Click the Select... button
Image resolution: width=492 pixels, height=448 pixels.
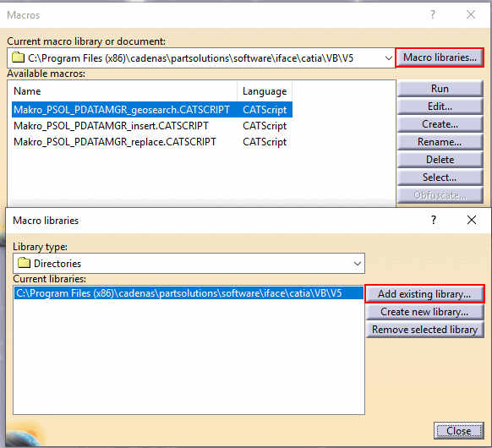[x=440, y=178]
